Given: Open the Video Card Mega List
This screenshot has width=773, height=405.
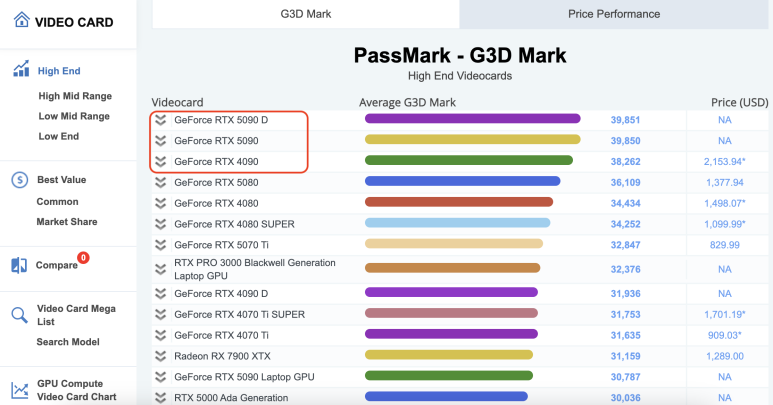Looking at the screenshot, I should tap(76, 315).
